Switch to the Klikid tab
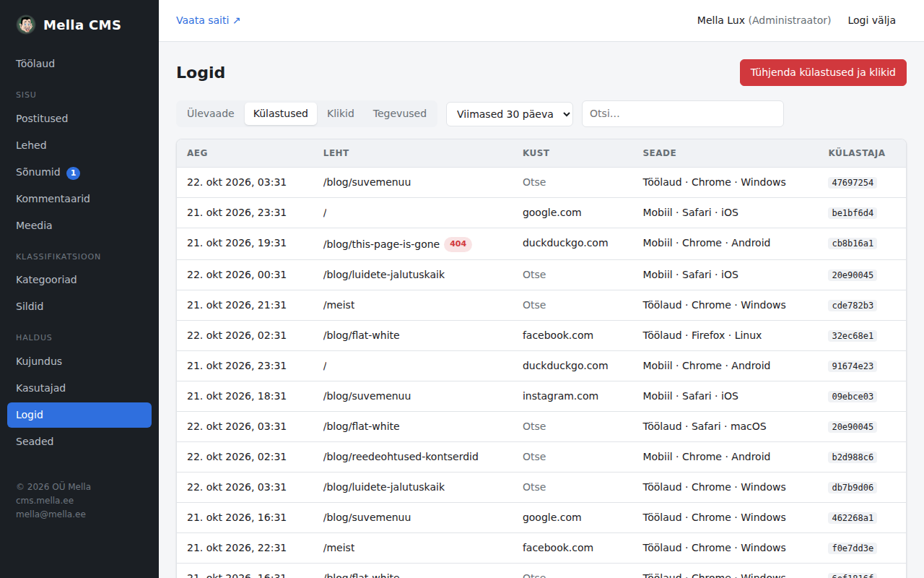Screen dimensions: 924x578 (341, 113)
